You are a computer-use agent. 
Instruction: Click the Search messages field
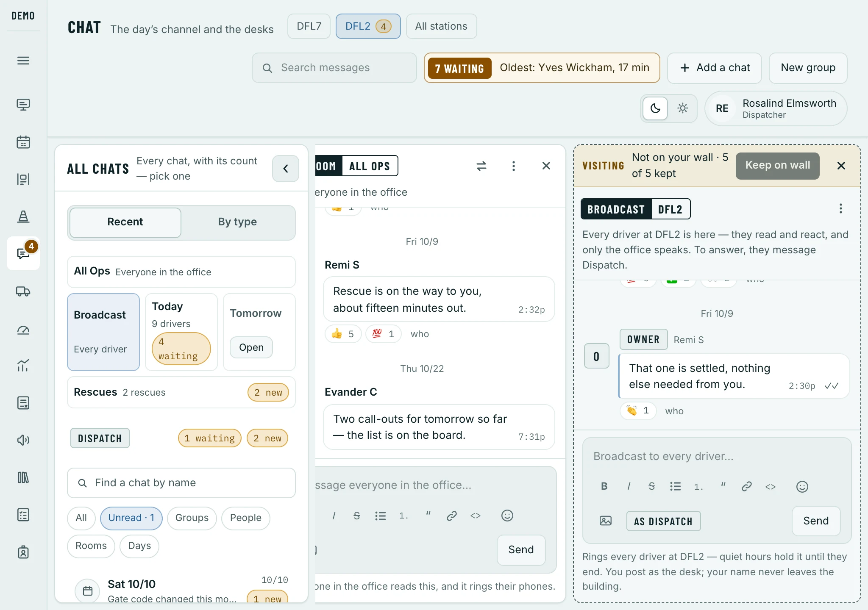pyautogui.click(x=334, y=68)
